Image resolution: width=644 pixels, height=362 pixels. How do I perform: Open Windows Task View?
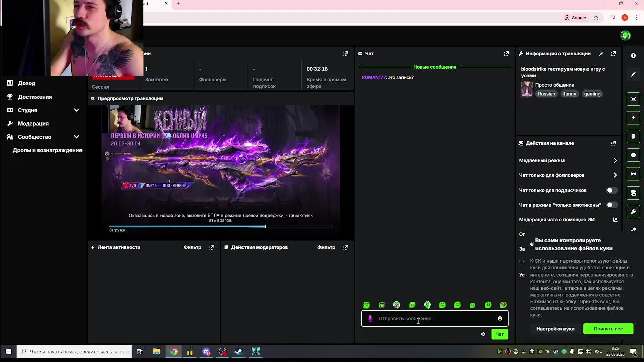140,352
